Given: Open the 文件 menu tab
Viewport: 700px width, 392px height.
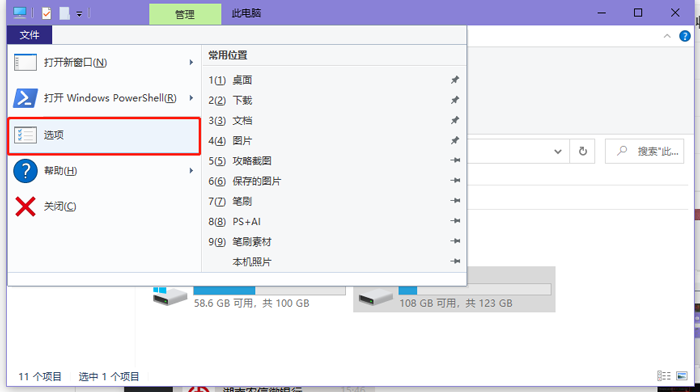Looking at the screenshot, I should coord(29,35).
